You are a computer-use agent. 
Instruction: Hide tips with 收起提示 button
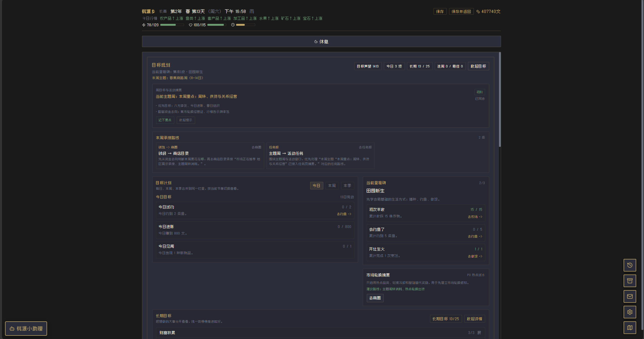[186, 120]
